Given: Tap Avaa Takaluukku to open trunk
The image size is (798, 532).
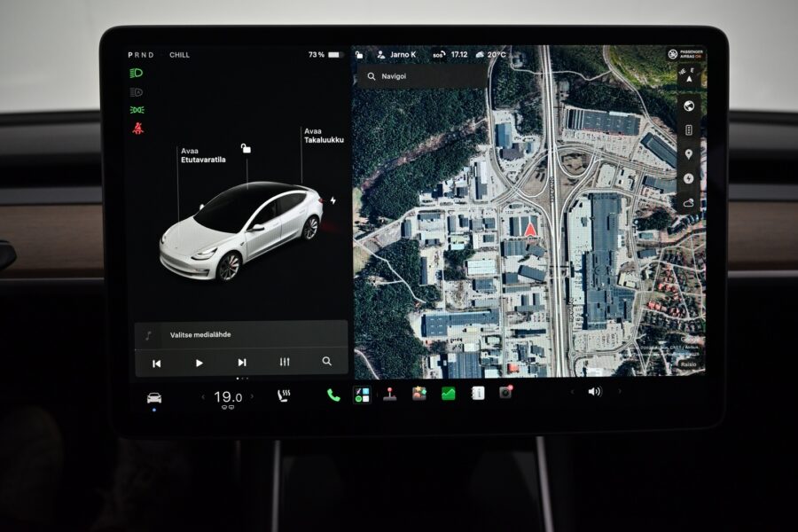Looking at the screenshot, I should tap(324, 136).
